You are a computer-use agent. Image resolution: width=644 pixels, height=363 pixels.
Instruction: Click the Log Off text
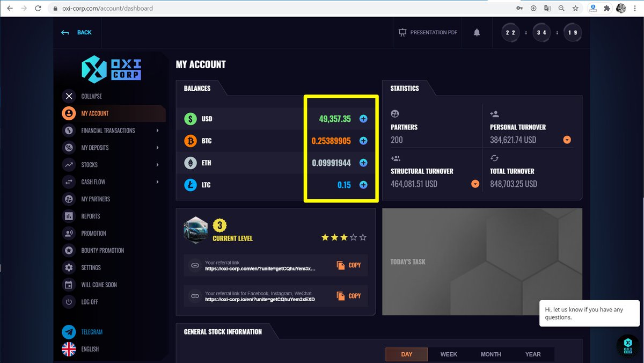pos(90,302)
